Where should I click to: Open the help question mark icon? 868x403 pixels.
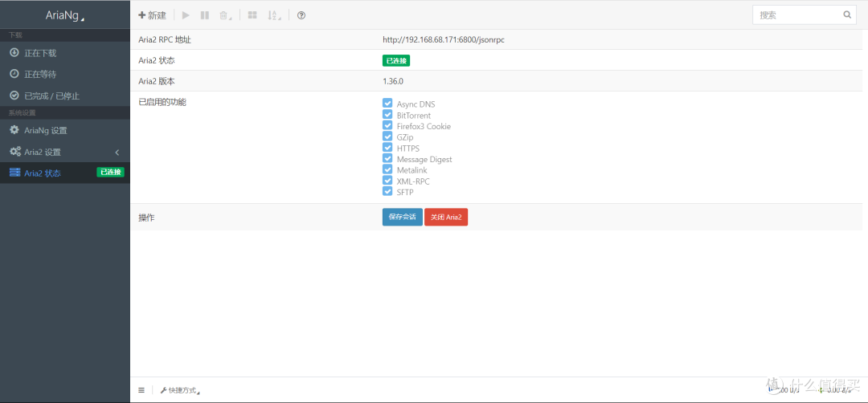[301, 15]
